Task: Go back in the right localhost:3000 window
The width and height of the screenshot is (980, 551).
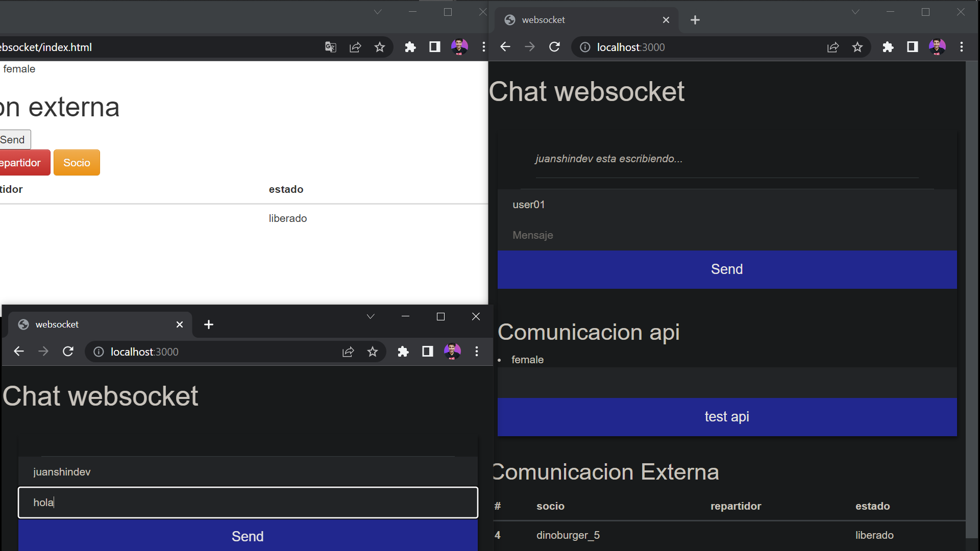Action: click(x=505, y=47)
